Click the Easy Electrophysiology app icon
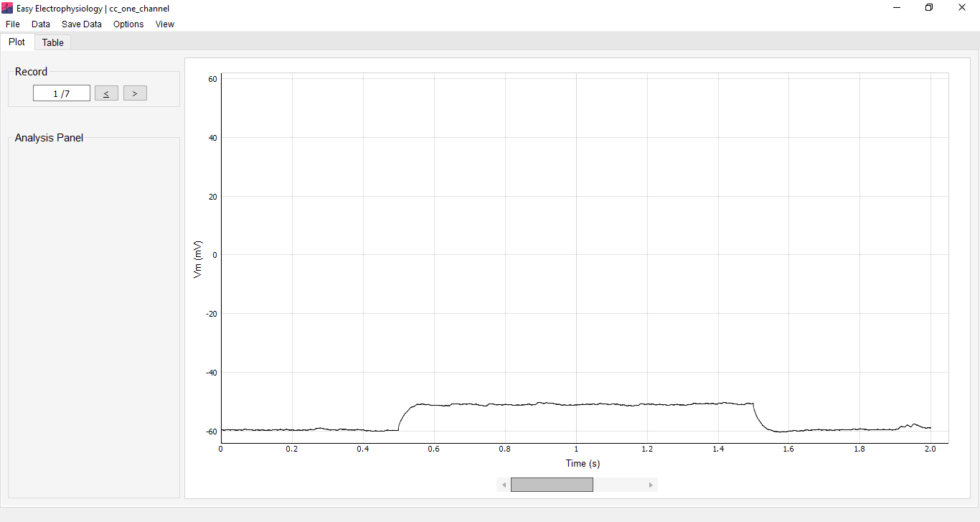980x522 pixels. (7, 8)
